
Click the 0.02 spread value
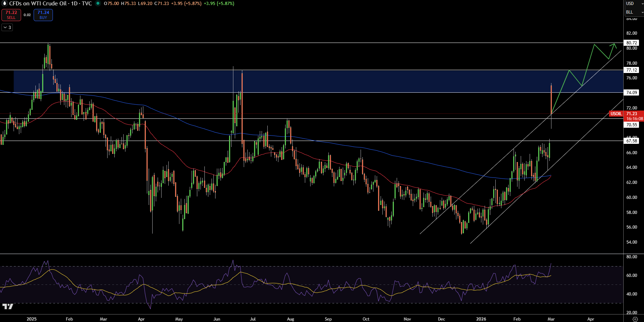point(27,15)
